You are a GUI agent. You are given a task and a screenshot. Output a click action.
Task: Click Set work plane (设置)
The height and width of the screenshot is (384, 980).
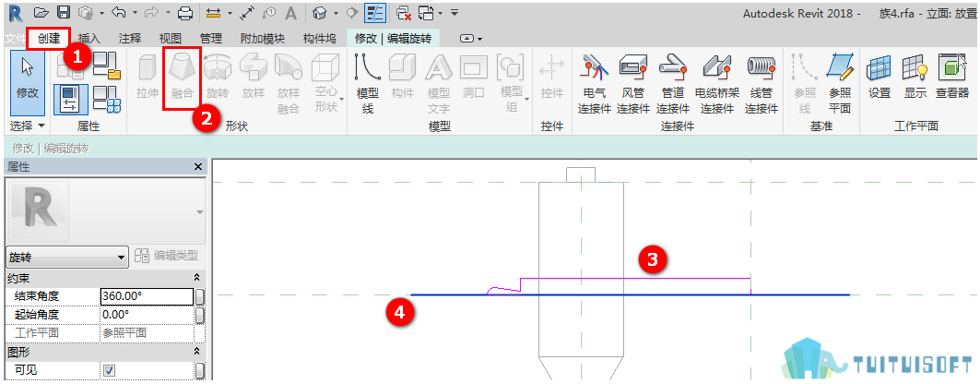[880, 77]
